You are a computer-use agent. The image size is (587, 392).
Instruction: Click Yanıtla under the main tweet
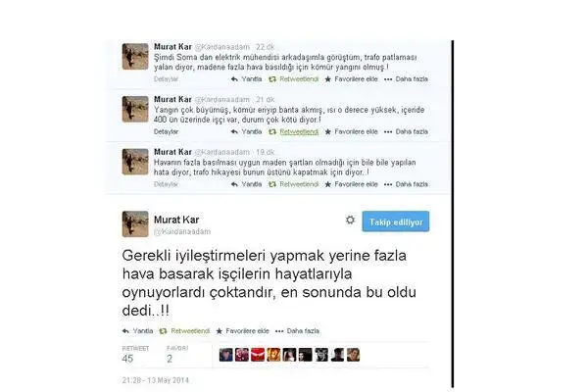(x=138, y=331)
